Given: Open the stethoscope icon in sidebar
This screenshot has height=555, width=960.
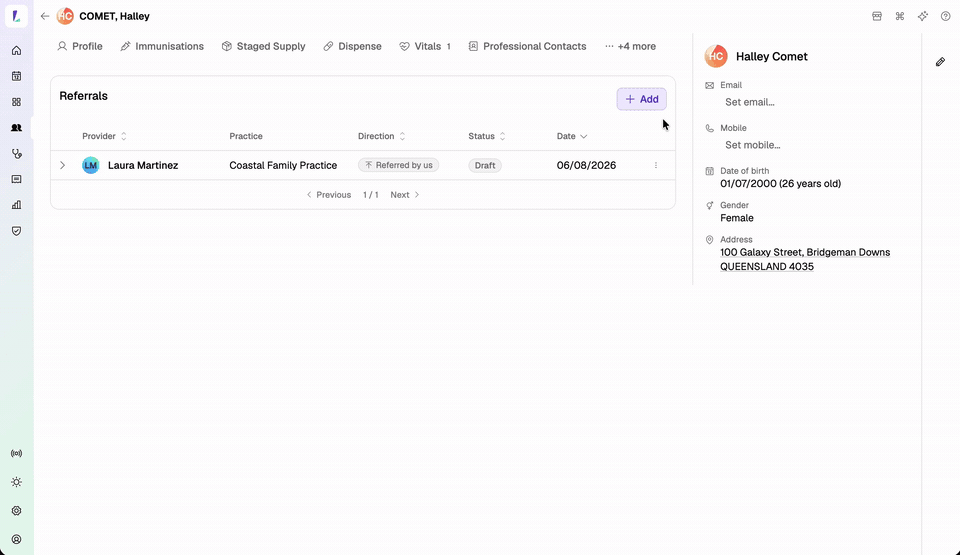Looking at the screenshot, I should point(17,154).
